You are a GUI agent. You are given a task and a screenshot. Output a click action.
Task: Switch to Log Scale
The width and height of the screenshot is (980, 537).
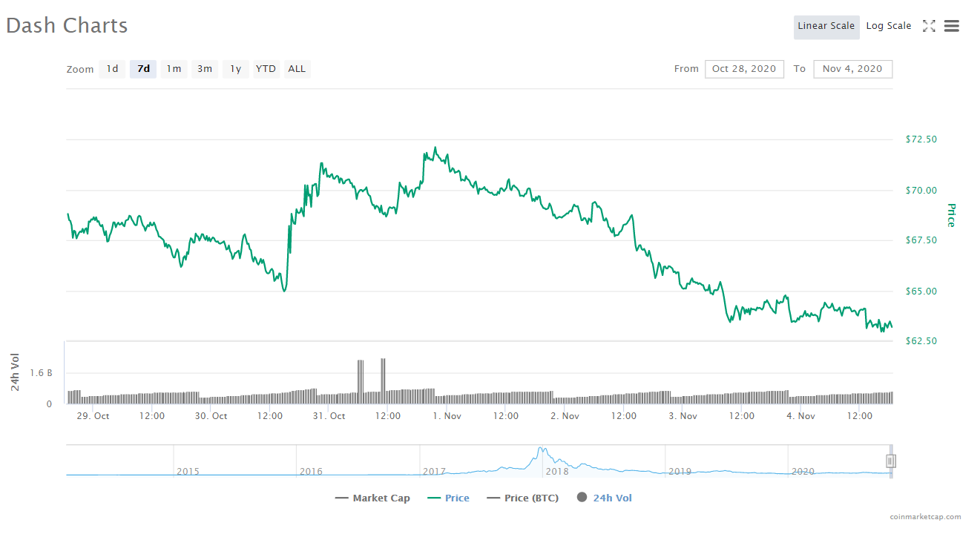click(889, 26)
